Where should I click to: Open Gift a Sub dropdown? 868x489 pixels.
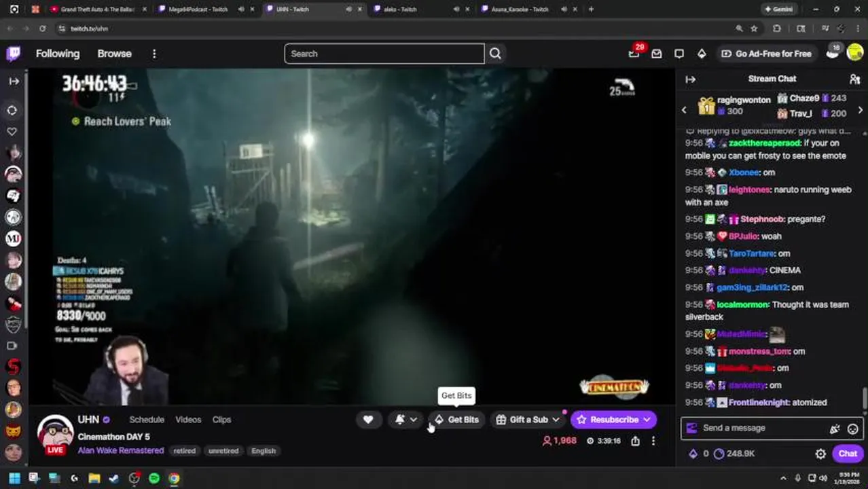[528, 420]
